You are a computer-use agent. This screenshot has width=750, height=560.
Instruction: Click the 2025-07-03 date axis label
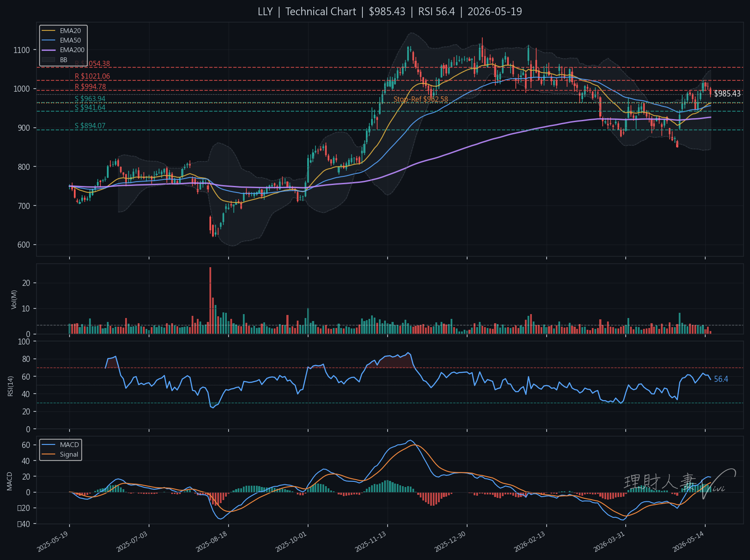[x=132, y=542]
